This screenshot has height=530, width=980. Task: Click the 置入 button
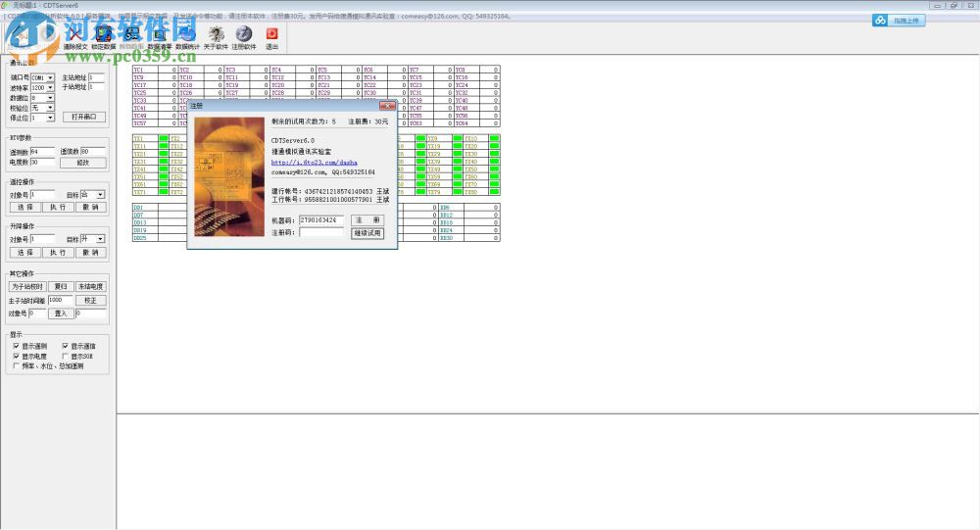pos(61,313)
